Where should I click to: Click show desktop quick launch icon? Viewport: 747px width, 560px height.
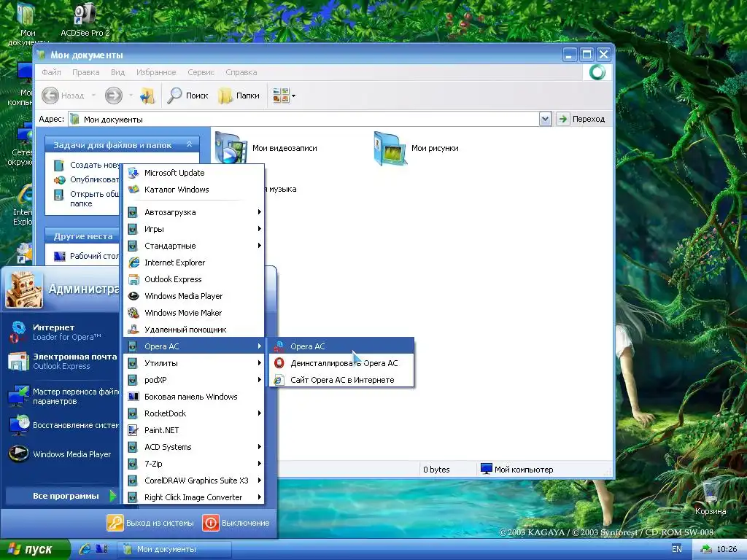point(101,549)
